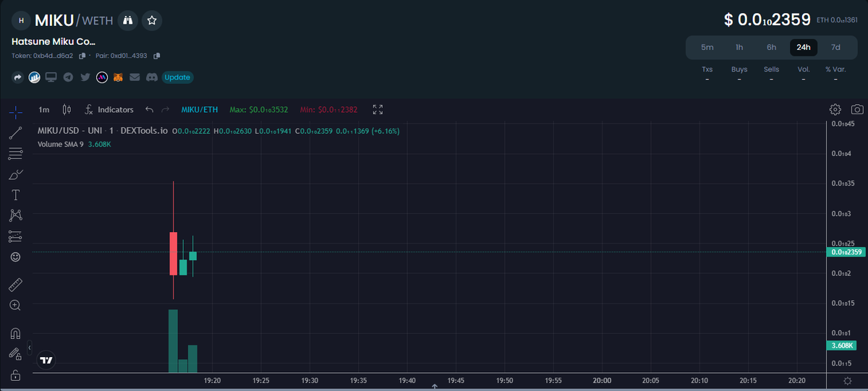This screenshot has width=868, height=391.
Task: Open the price scale settings gear
Action: pyautogui.click(x=847, y=380)
